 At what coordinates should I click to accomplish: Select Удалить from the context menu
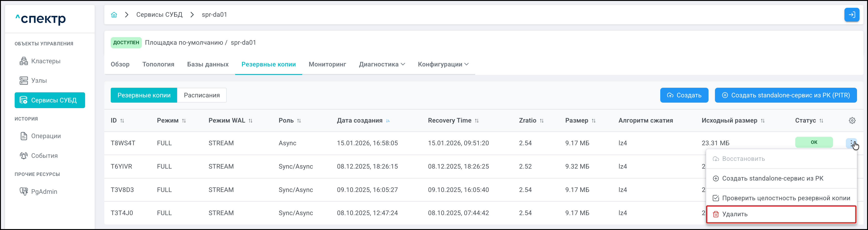[735, 214]
